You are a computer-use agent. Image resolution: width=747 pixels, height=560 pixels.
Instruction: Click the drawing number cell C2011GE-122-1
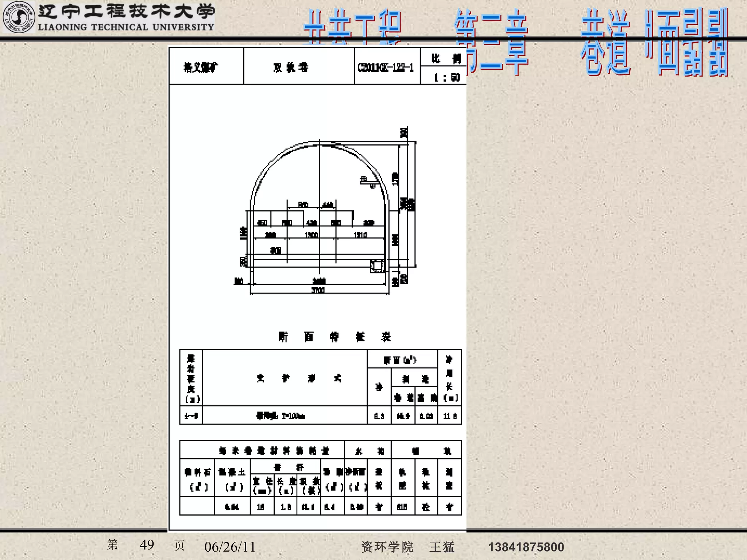click(386, 67)
